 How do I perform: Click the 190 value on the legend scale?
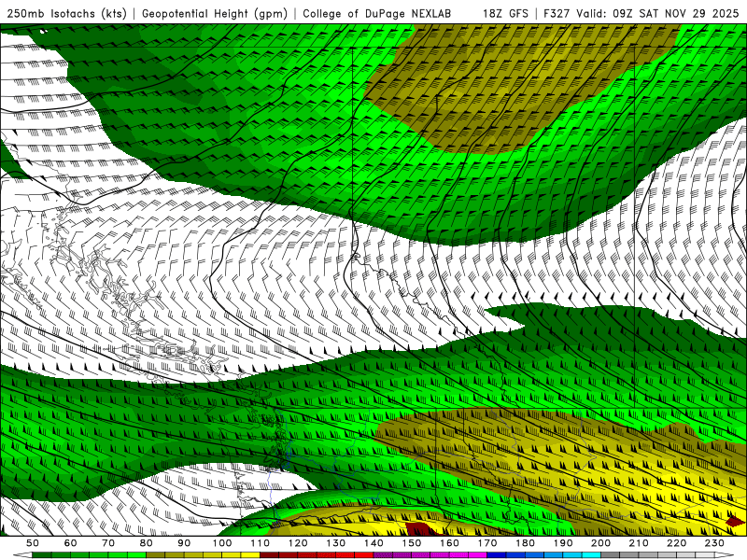tap(563, 543)
